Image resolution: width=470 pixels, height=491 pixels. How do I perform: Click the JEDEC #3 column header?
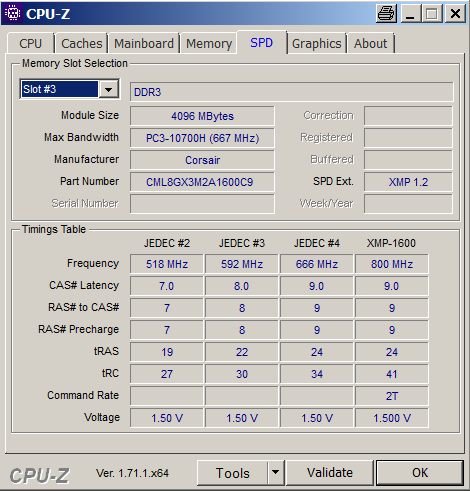click(x=242, y=243)
